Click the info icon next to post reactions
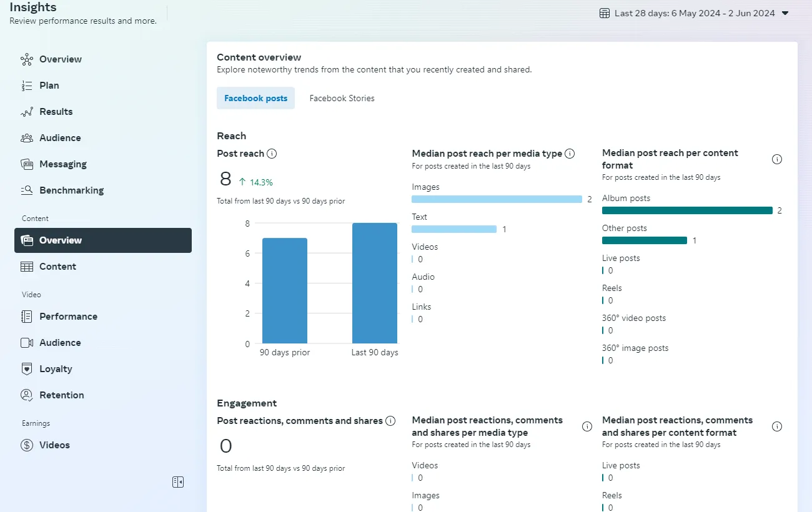The width and height of the screenshot is (812, 512). click(x=391, y=421)
